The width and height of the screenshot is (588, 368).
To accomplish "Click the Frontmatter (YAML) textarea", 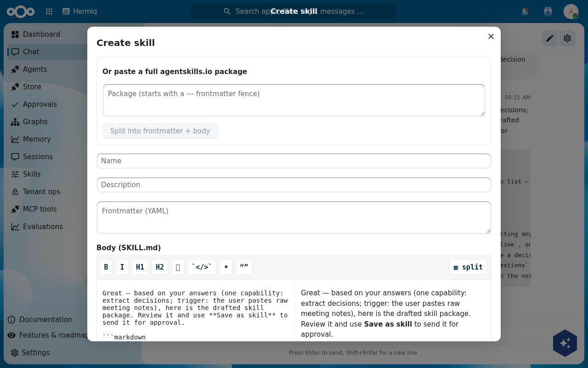I will (294, 218).
